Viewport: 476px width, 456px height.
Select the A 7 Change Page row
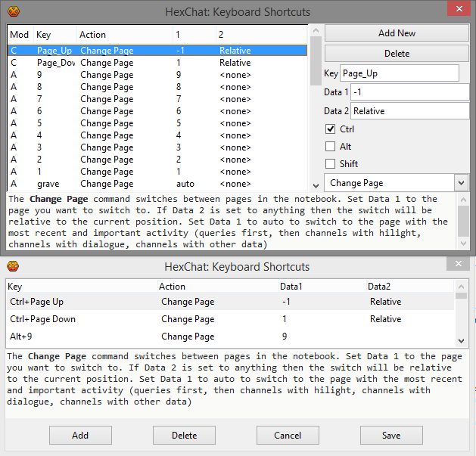tap(157, 99)
